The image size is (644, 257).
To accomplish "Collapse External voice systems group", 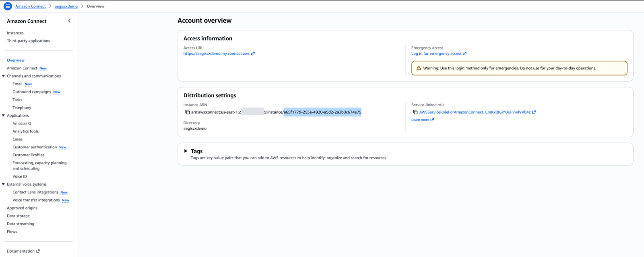I will click(x=4, y=184).
